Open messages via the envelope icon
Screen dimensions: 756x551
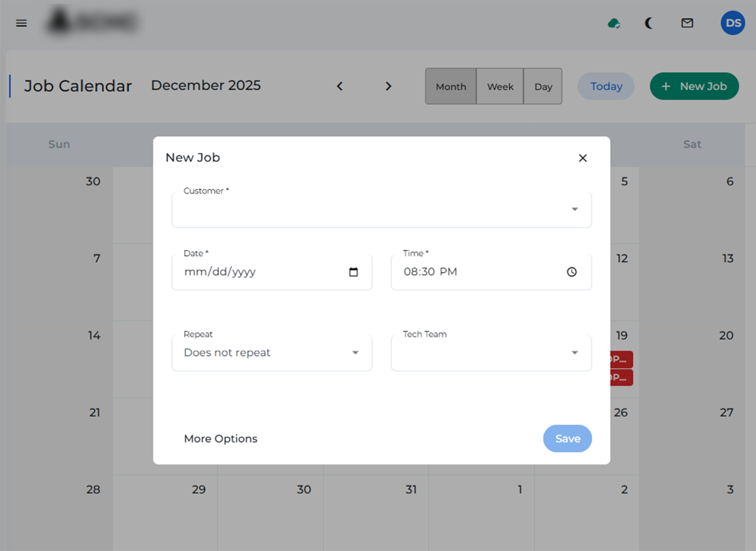687,23
